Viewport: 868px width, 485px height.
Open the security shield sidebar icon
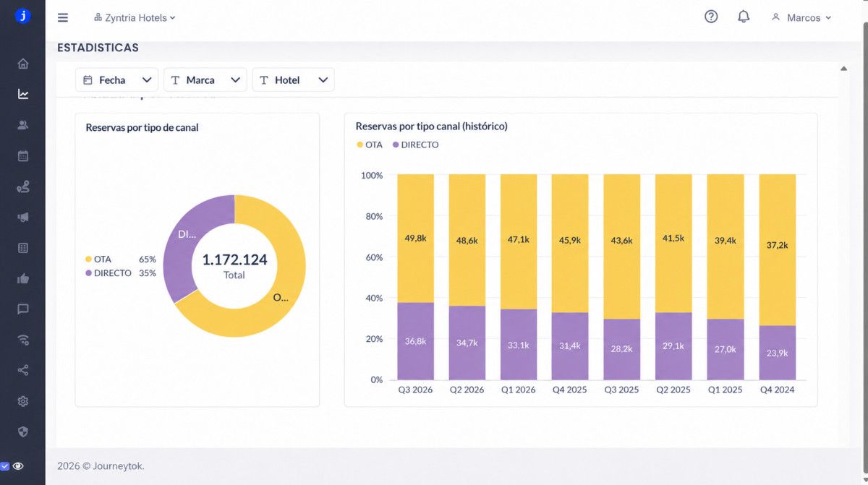[x=23, y=432]
